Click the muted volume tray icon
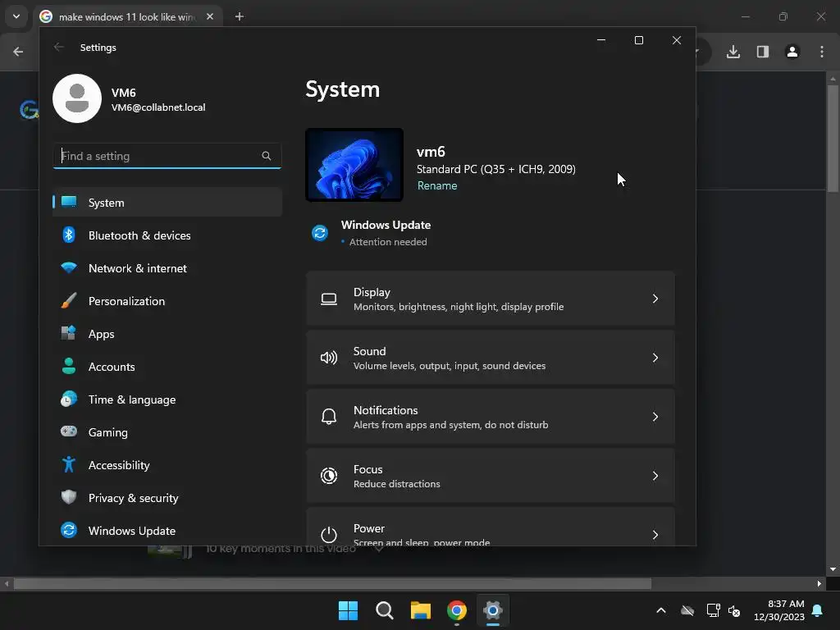Screen dimensions: 840x630 point(734,610)
